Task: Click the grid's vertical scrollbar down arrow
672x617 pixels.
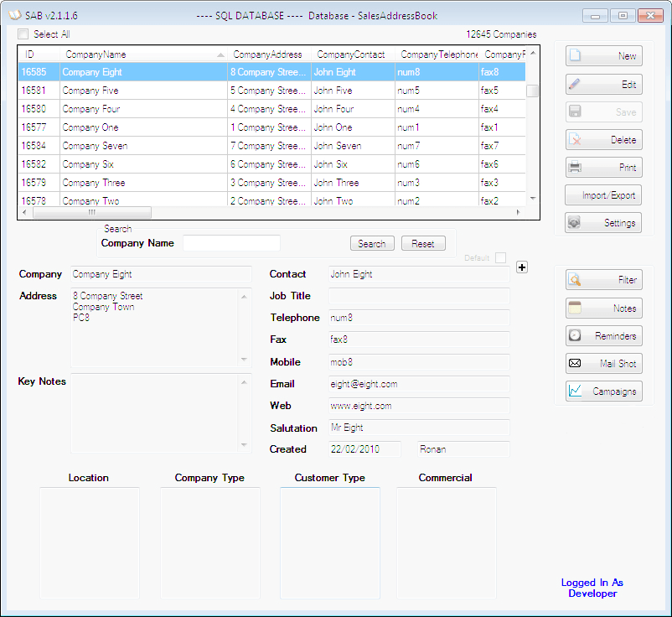Action: tap(533, 198)
